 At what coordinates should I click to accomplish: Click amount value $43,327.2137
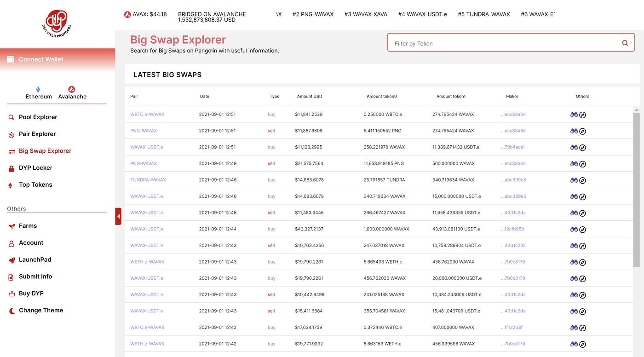[x=309, y=229]
